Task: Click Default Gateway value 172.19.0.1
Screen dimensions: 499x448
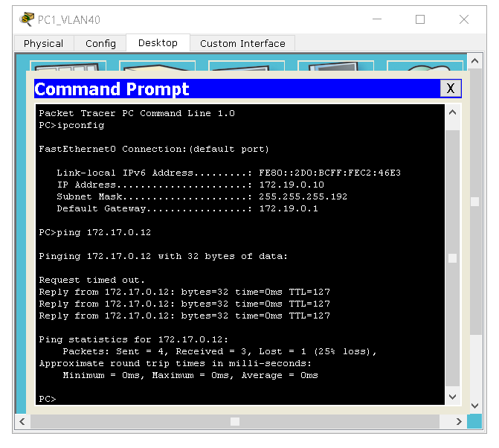Action: (x=289, y=208)
